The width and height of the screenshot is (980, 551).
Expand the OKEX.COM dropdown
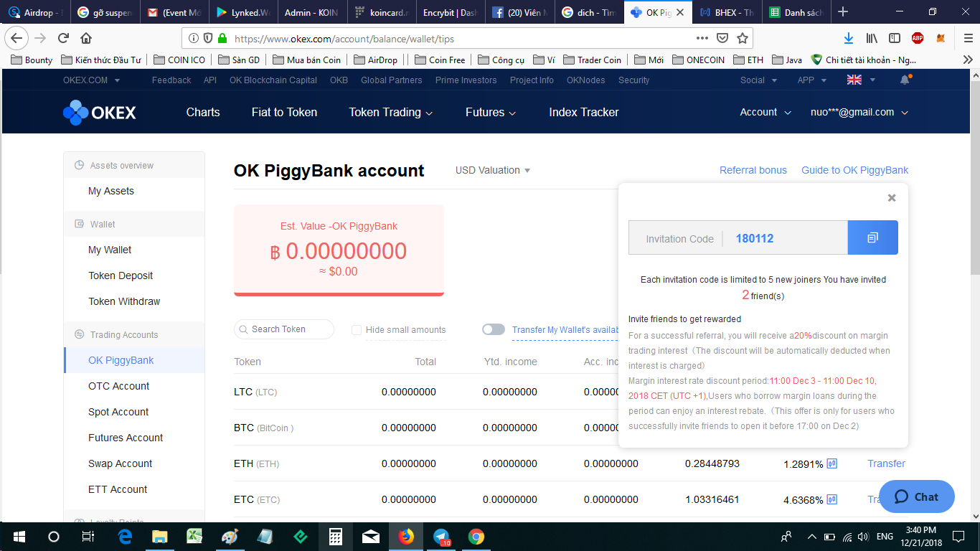pyautogui.click(x=92, y=80)
